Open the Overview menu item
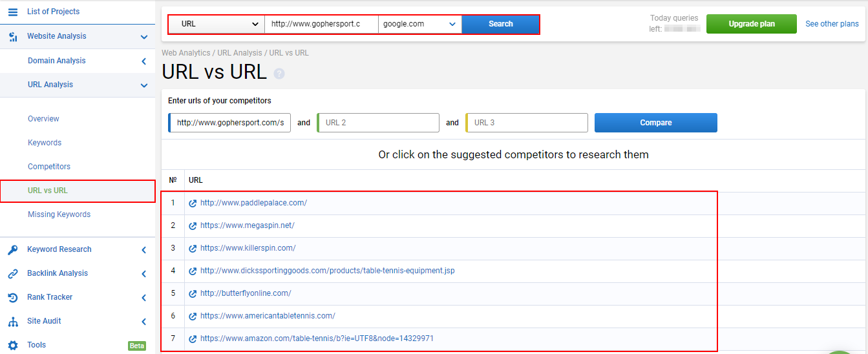868x354 pixels. tap(43, 119)
